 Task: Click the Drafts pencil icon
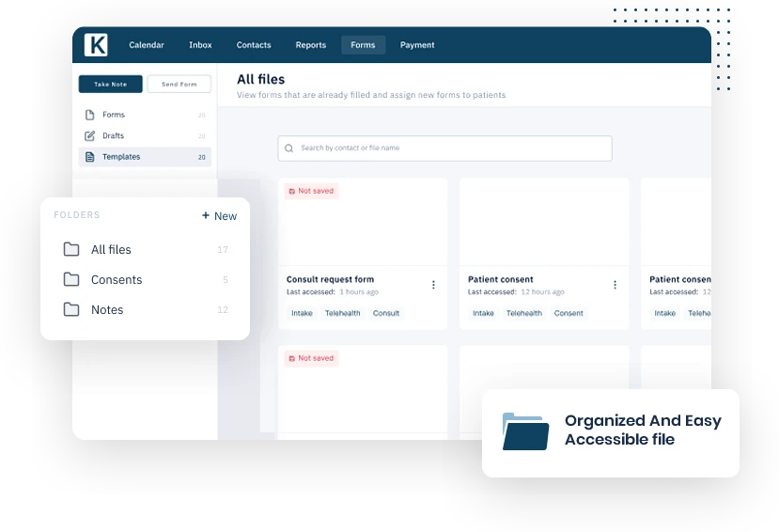(90, 136)
